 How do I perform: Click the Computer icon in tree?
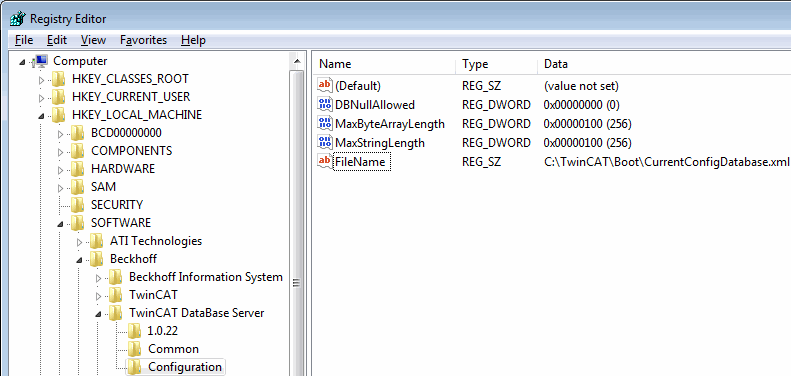pyautogui.click(x=40, y=61)
